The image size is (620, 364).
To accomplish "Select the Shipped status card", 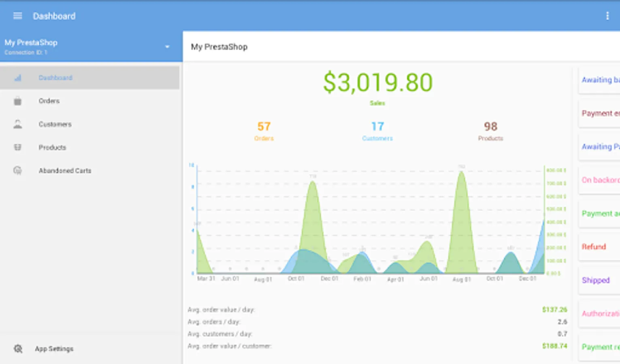I will click(x=599, y=280).
